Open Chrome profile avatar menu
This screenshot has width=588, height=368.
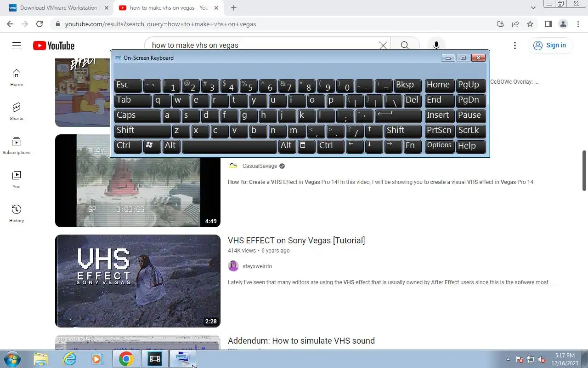pyautogui.click(x=563, y=24)
